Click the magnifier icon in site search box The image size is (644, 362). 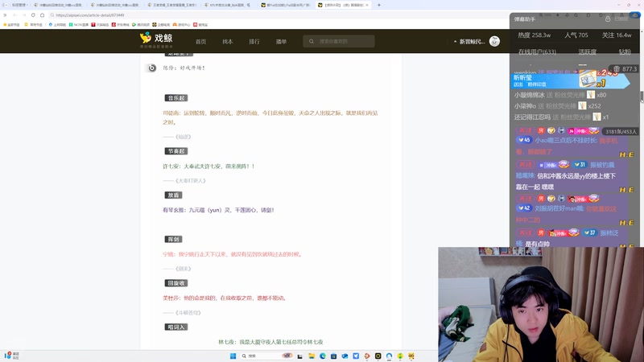(x=312, y=41)
